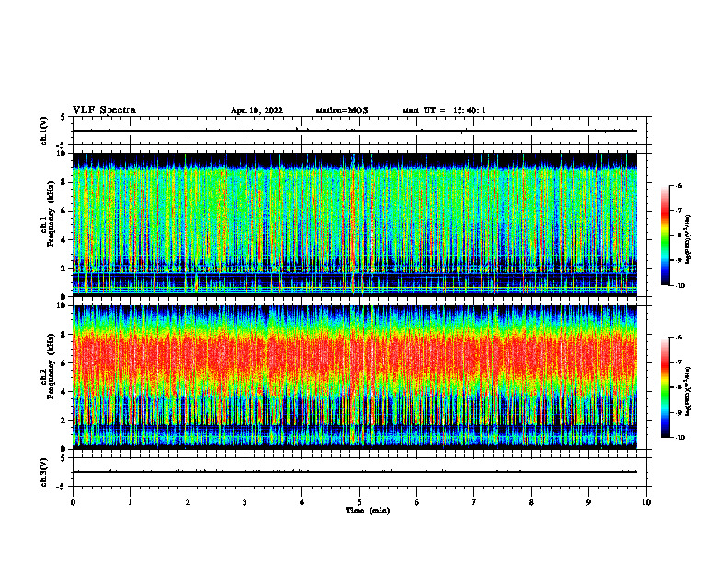Click the "0" tick on the time axis
Screen dimensions: 728x563
click(x=73, y=502)
